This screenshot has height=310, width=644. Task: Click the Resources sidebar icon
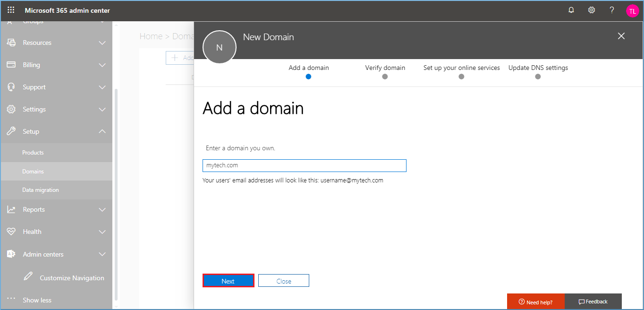click(x=11, y=43)
